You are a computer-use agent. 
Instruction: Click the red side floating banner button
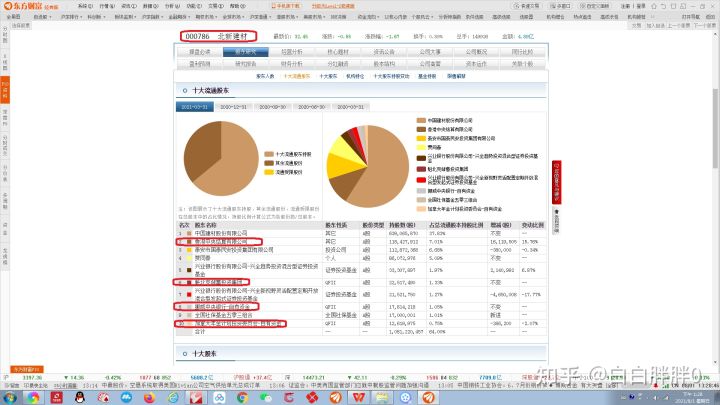(556, 182)
